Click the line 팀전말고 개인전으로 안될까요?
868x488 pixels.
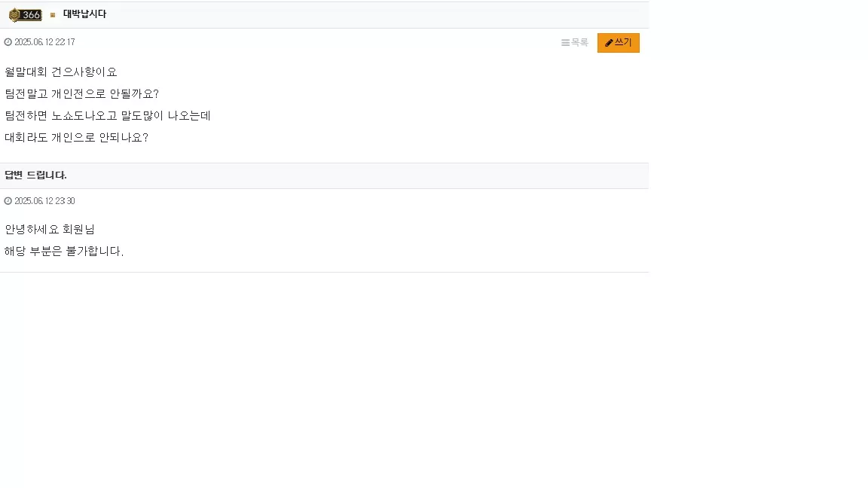[x=82, y=93]
